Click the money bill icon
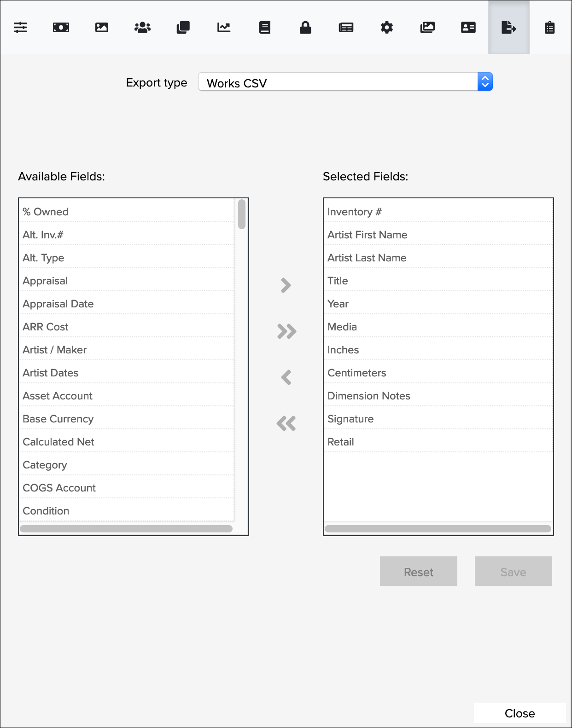 pyautogui.click(x=61, y=28)
